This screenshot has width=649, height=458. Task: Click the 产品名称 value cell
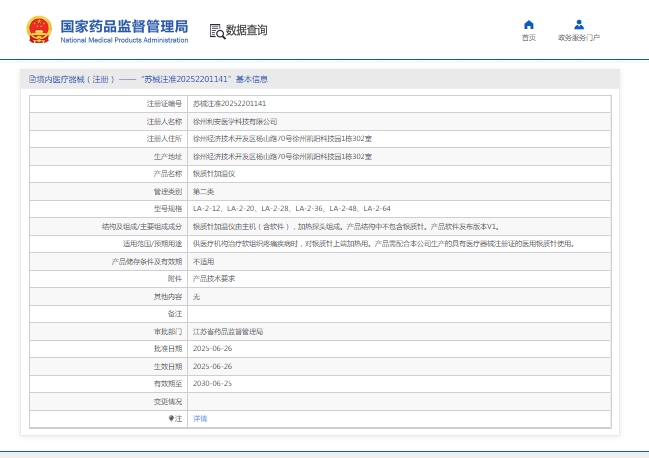[x=213, y=174]
